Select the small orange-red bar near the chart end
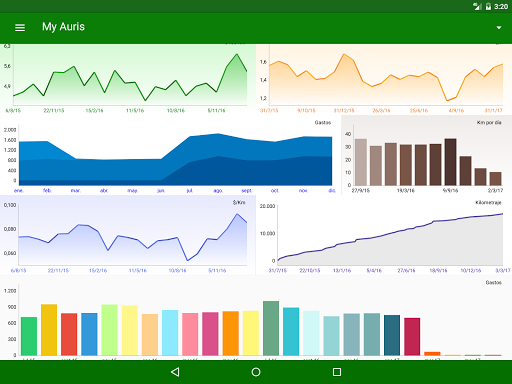The height and width of the screenshot is (384, 512). point(432,354)
